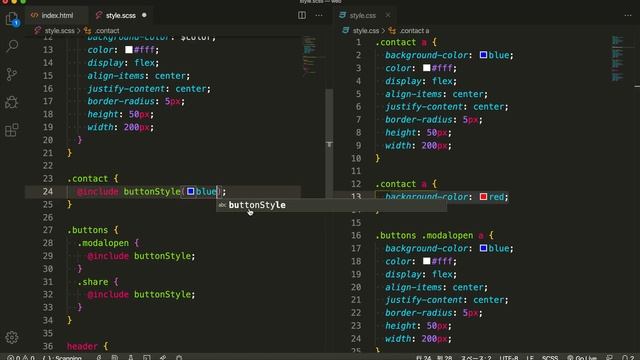Click 'display: flex;' on css line 4
The height and width of the screenshot is (360, 640).
pos(421,81)
